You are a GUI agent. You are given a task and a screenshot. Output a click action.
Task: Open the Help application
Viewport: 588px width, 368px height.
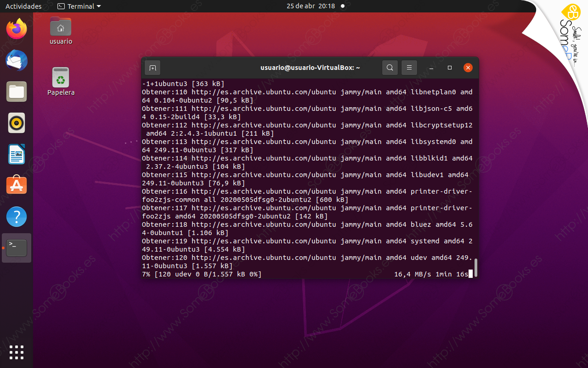(16, 216)
